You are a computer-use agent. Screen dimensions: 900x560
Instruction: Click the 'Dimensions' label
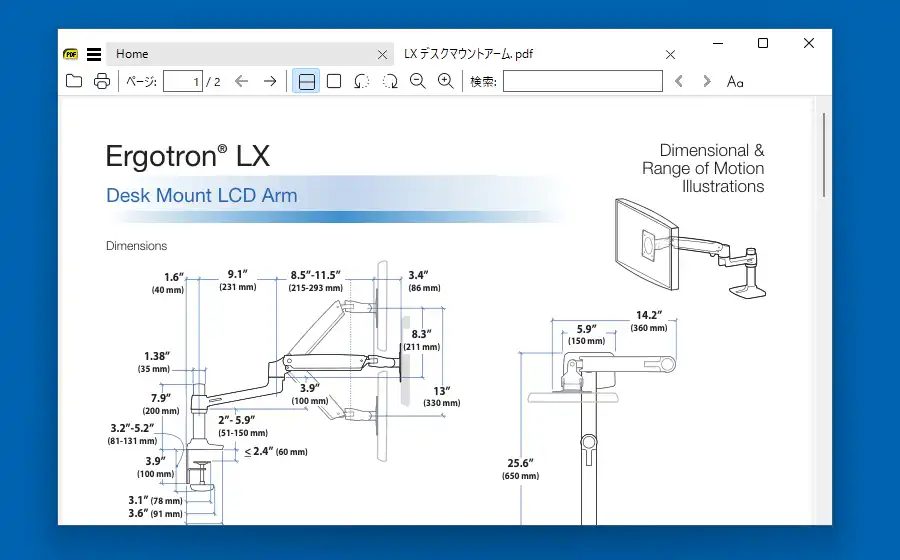point(137,246)
